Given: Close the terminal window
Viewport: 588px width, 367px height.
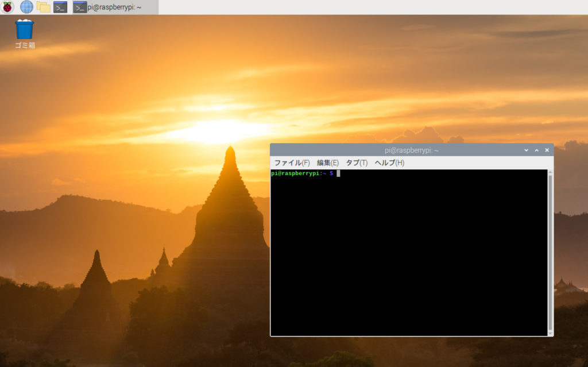Looking at the screenshot, I should pos(547,150).
